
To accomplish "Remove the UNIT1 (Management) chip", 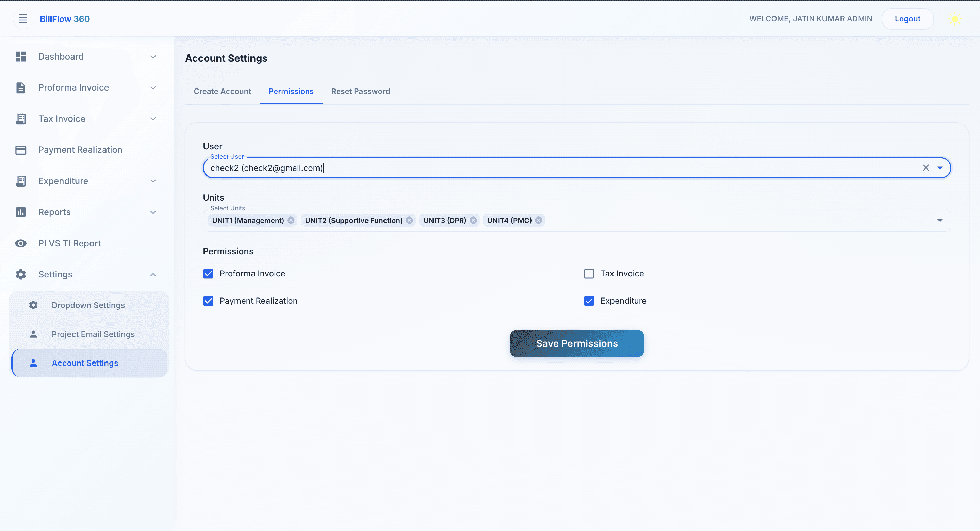I will click(x=291, y=220).
